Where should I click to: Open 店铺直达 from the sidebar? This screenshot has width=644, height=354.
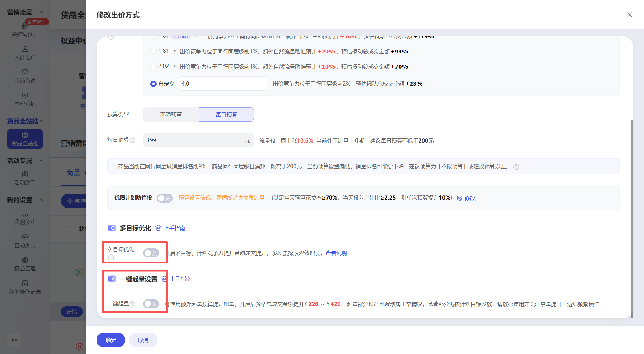pos(25,76)
